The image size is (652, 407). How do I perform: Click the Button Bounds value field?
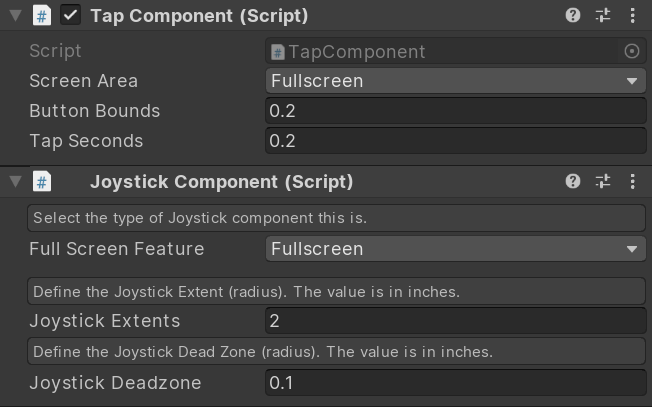click(456, 111)
